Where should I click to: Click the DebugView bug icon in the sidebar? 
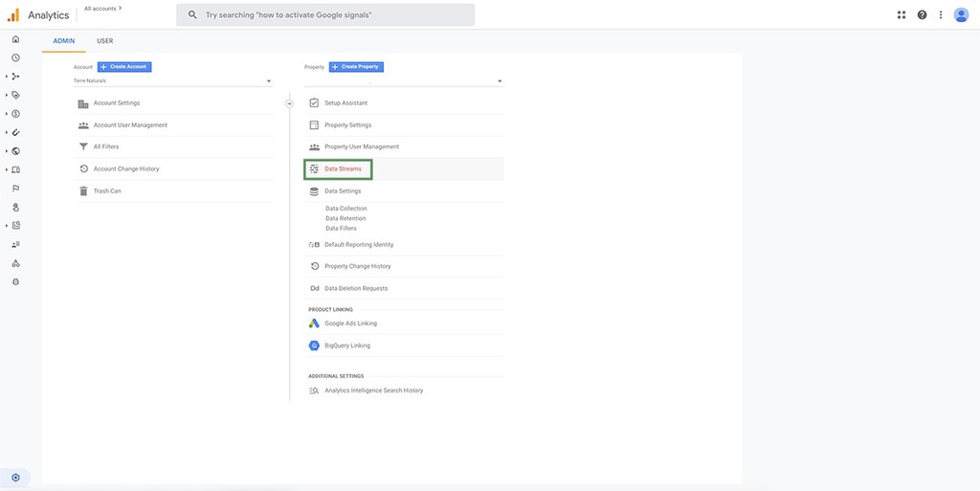click(15, 281)
